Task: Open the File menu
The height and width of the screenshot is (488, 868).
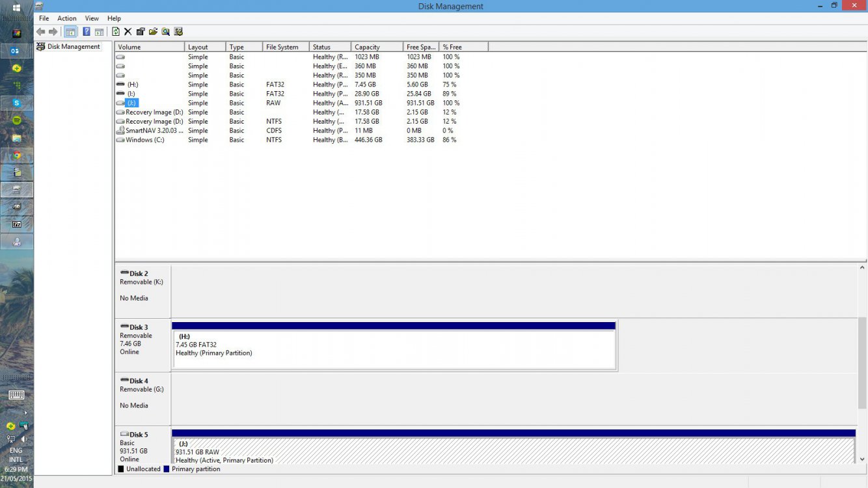Action: (x=44, y=18)
